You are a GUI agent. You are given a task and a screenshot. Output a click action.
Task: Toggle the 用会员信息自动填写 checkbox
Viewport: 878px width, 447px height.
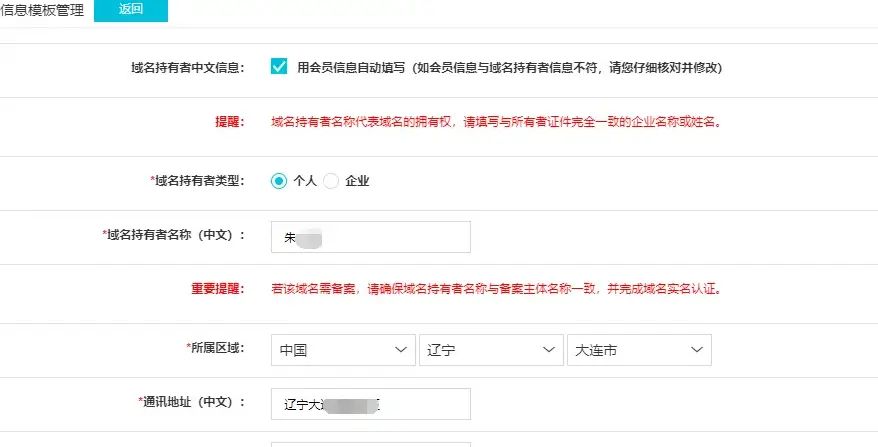[279, 67]
